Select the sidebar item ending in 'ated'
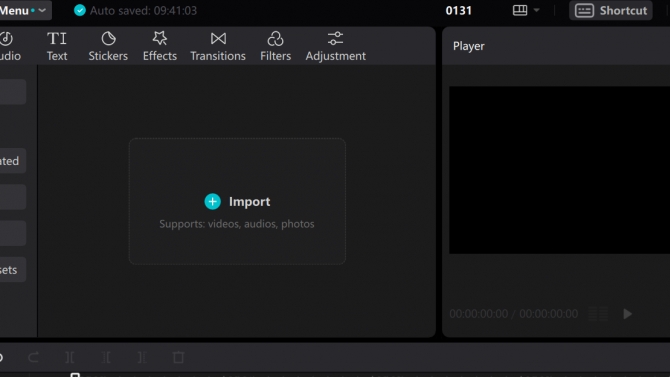The width and height of the screenshot is (670, 377). tap(13, 161)
